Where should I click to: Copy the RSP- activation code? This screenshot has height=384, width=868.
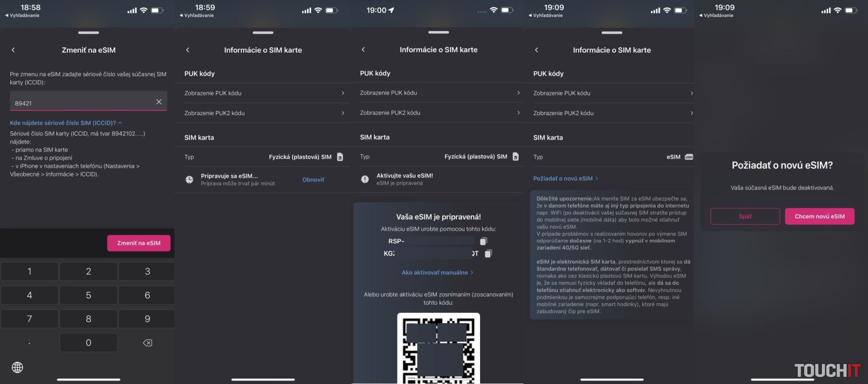click(483, 241)
